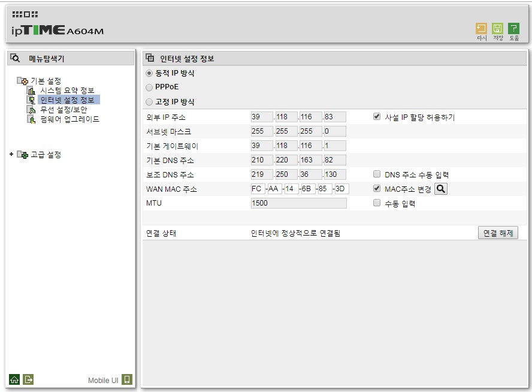Click the 메뉴탐색기 panel header text
The height and width of the screenshot is (392, 532).
click(x=47, y=58)
